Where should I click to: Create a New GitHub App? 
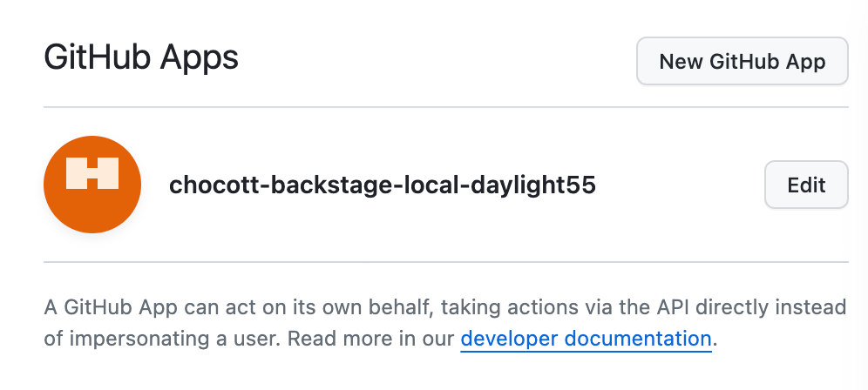click(743, 62)
